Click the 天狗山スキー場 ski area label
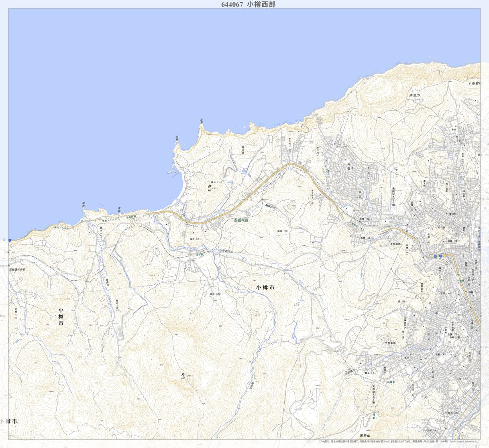The height and width of the screenshot is (448, 489). [x=373, y=394]
